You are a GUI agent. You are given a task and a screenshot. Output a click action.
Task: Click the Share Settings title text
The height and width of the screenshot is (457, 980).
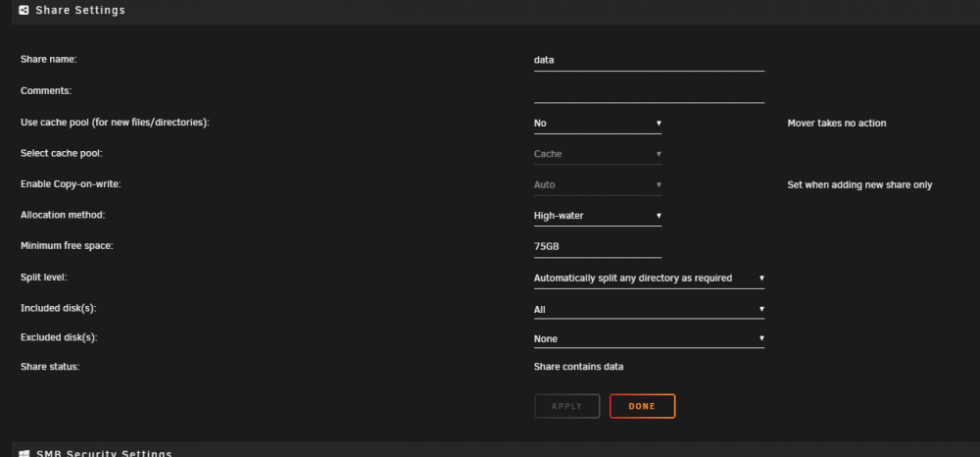tap(80, 10)
